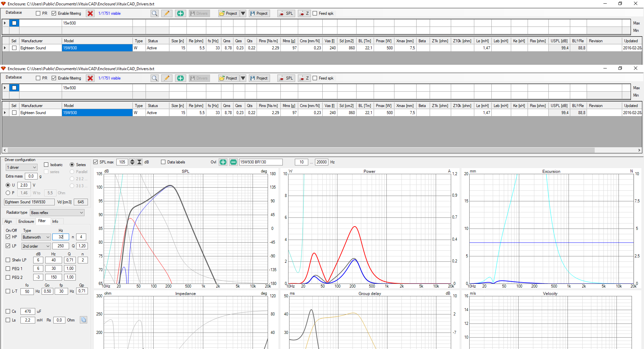Open Project dropdown arrow in lower window
The height and width of the screenshot is (349, 644).
coord(243,78)
